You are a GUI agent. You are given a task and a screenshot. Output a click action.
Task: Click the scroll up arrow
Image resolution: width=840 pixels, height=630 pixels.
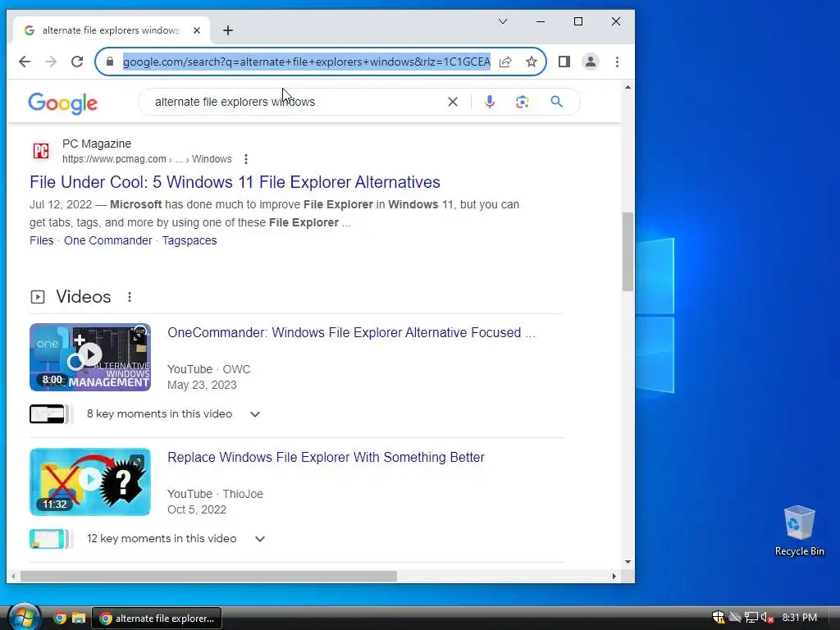tap(628, 87)
